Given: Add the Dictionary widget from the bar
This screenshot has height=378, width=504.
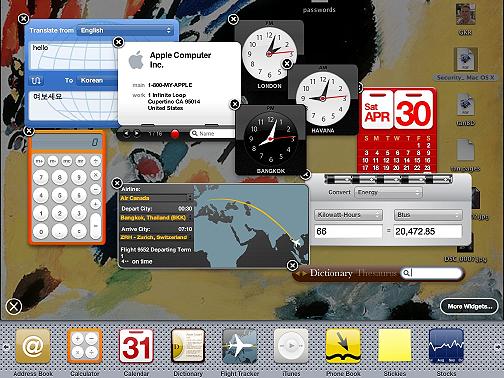Looking at the screenshot, I should coord(188,347).
